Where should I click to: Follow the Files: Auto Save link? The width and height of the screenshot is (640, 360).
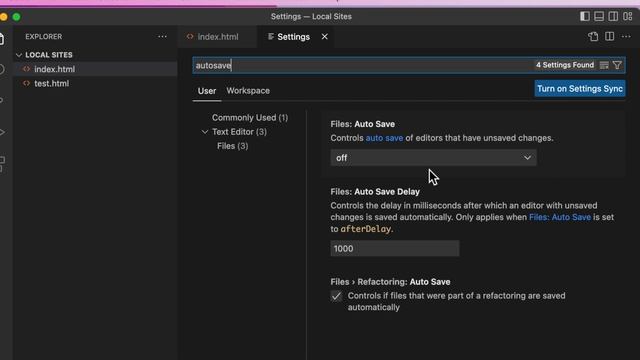click(x=560, y=217)
